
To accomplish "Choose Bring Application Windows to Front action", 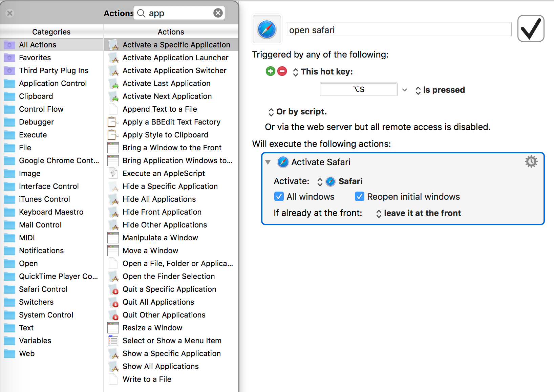I will click(171, 160).
